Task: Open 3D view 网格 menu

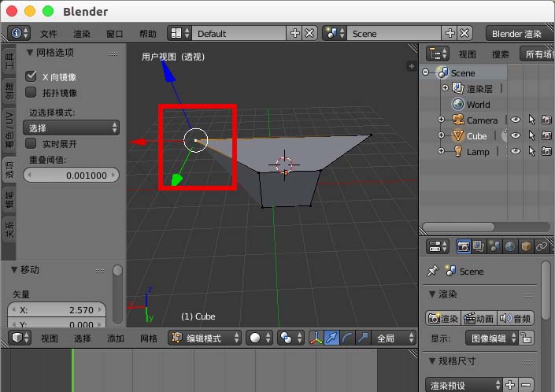Action: [x=149, y=338]
